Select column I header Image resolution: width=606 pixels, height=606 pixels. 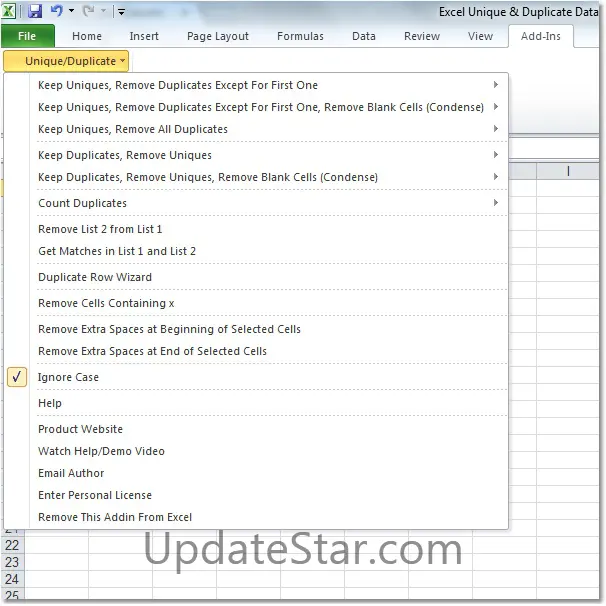click(x=568, y=171)
